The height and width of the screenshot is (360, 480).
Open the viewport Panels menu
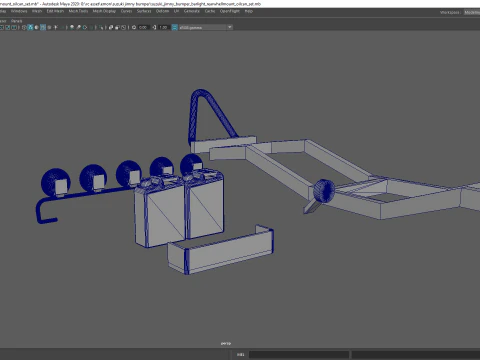(16, 21)
